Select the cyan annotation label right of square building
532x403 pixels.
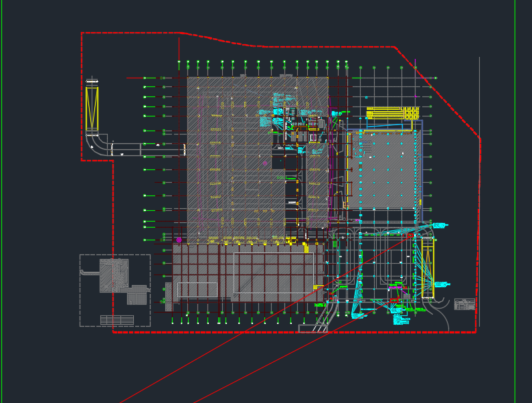[440, 226]
